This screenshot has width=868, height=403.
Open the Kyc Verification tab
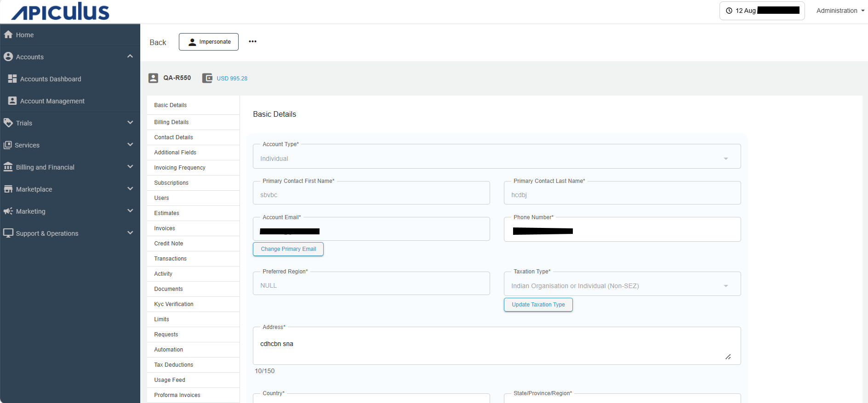click(x=193, y=304)
